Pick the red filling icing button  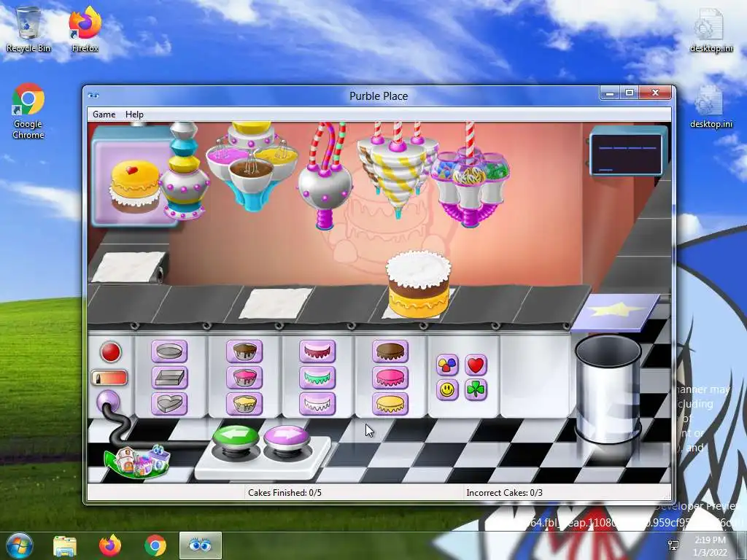click(317, 352)
